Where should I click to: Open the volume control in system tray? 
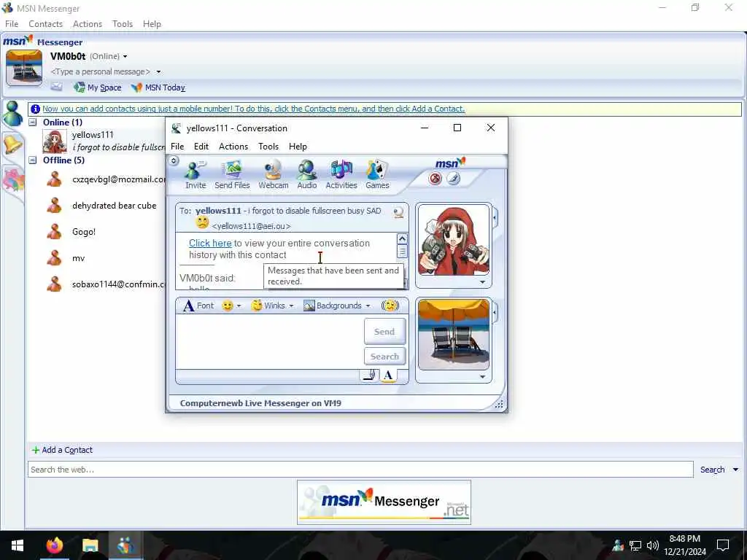[653, 545]
